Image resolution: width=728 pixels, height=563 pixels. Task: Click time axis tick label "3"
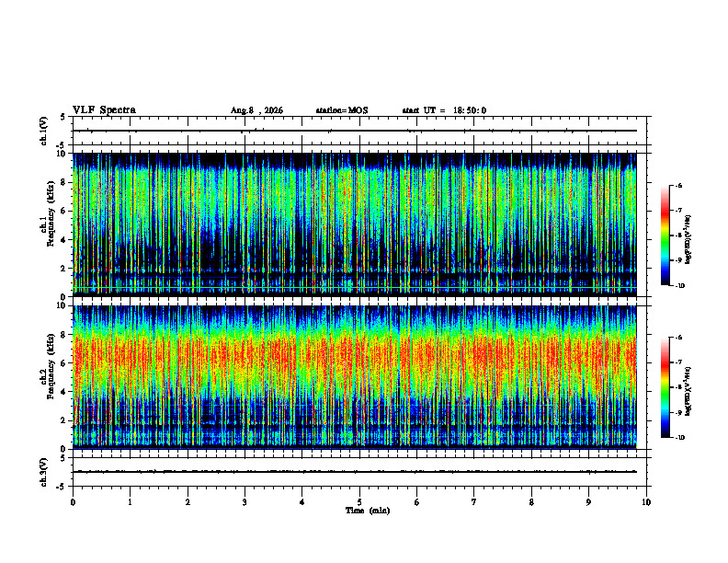245,502
